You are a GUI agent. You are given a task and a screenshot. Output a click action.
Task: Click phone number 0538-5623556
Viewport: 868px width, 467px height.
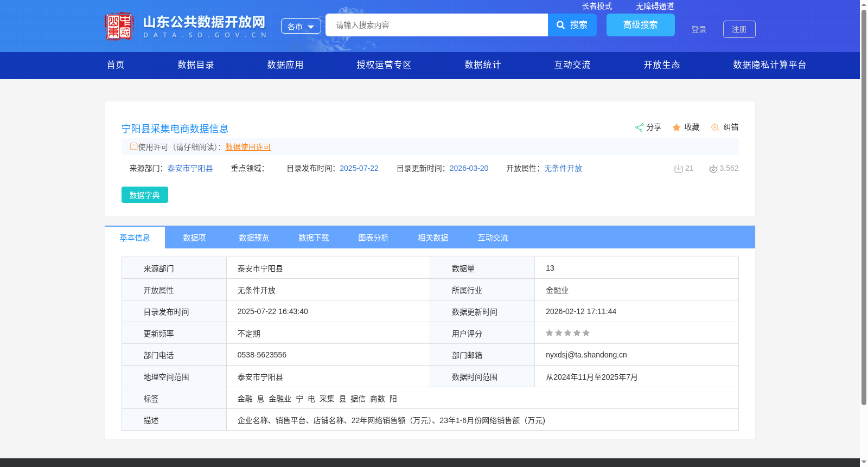(262, 355)
